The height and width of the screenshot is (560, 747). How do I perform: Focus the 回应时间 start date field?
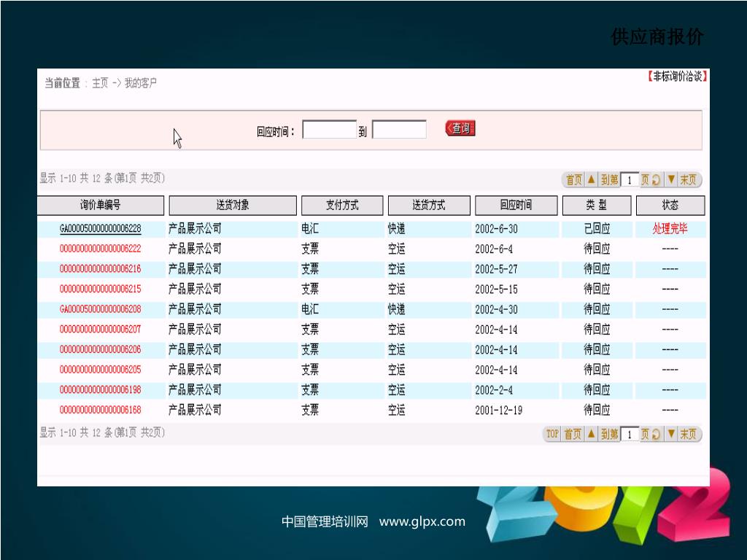329,130
